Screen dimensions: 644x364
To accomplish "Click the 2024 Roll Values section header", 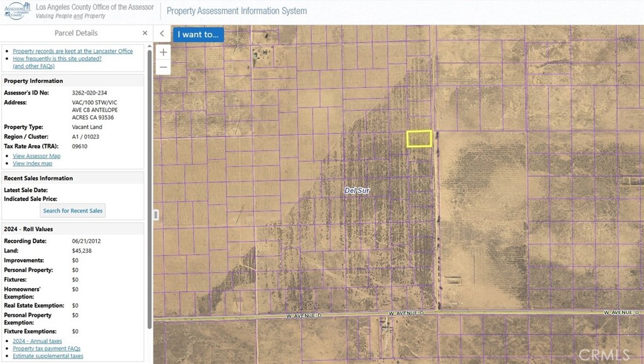I will (28, 229).
